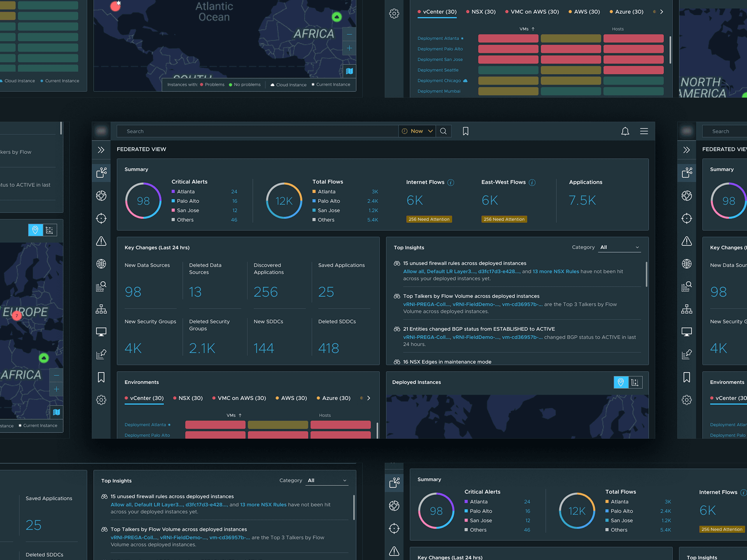This screenshot has width=747, height=560.
Task: Click the magnifier search button in the top bar
Action: [444, 131]
